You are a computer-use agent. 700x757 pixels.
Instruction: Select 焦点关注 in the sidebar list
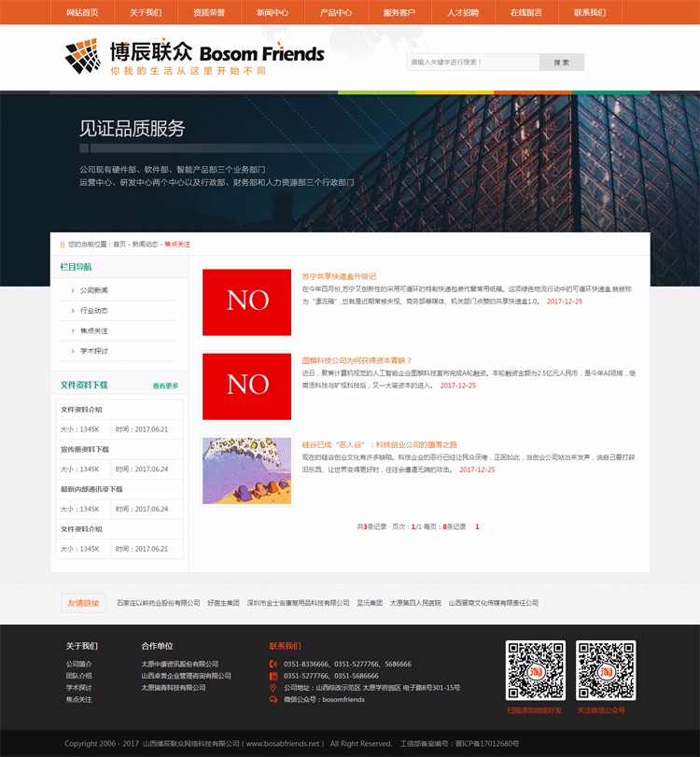(x=94, y=330)
